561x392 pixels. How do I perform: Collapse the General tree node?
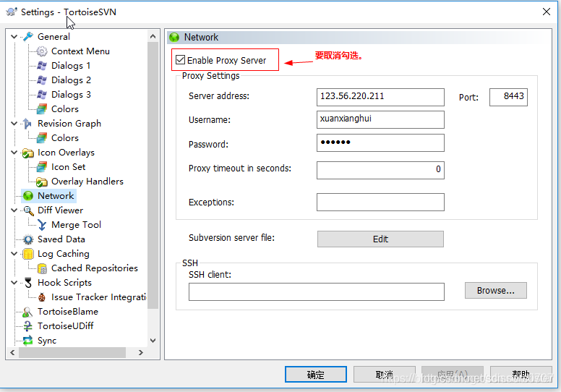tap(14, 36)
